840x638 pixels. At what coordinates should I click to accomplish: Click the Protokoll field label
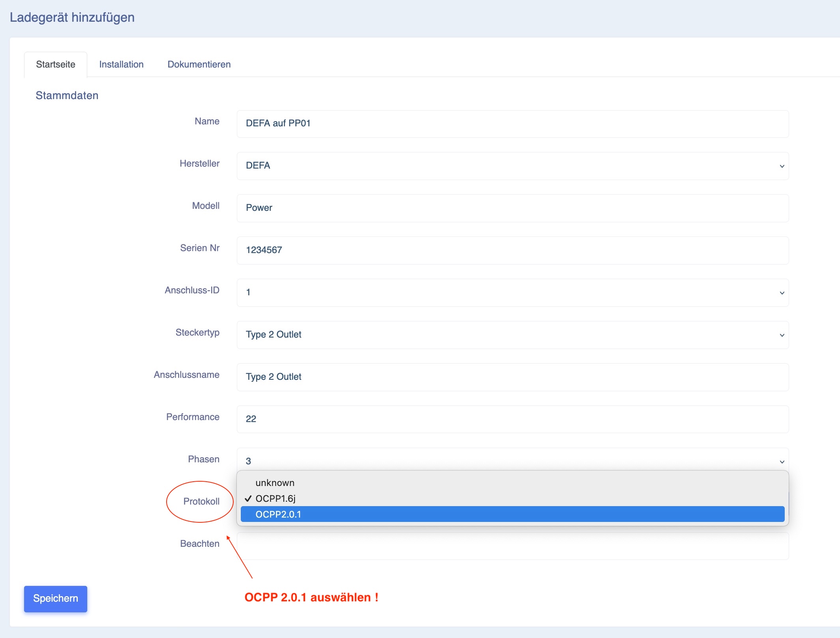pyautogui.click(x=201, y=501)
